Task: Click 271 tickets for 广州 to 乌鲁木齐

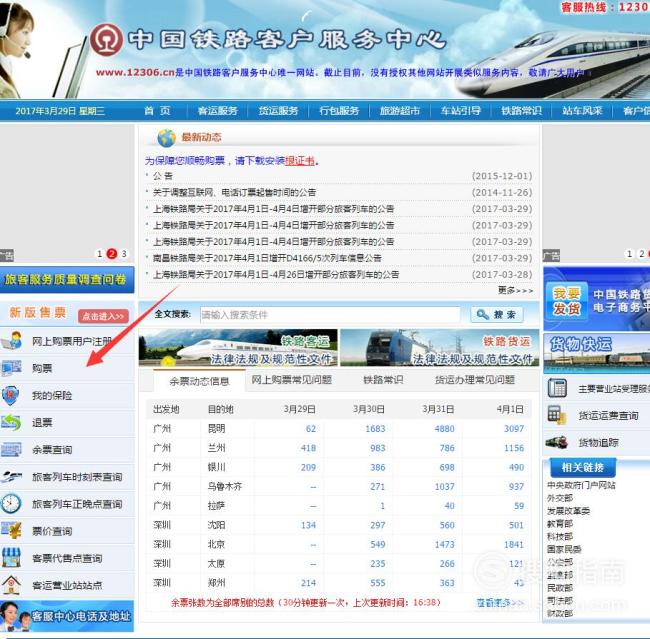Action: tap(377, 486)
